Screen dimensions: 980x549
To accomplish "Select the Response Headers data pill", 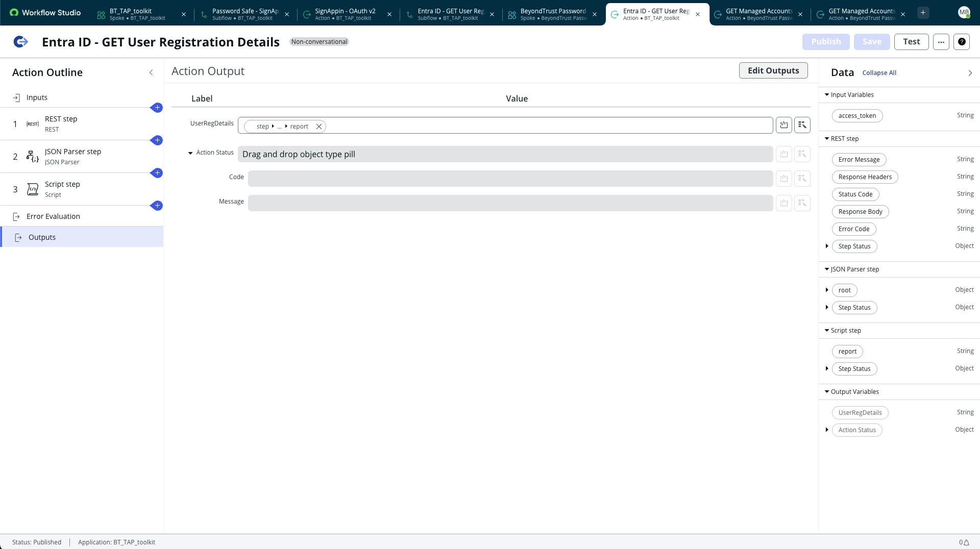I will 865,177.
